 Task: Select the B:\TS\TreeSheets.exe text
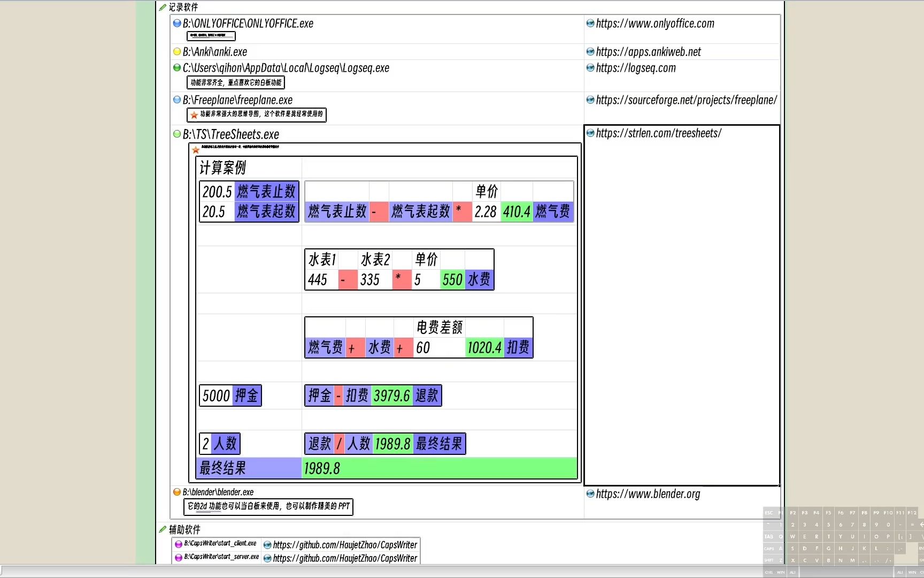click(x=231, y=134)
